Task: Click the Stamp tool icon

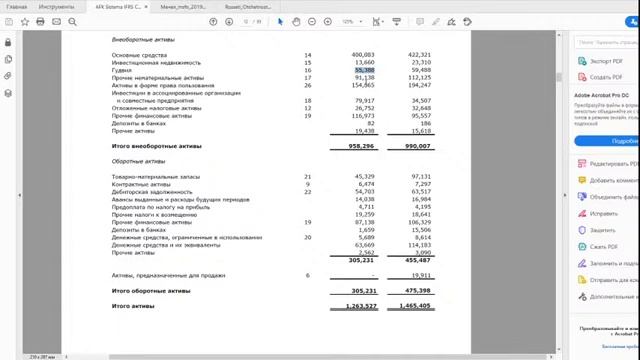Action: (x=468, y=22)
